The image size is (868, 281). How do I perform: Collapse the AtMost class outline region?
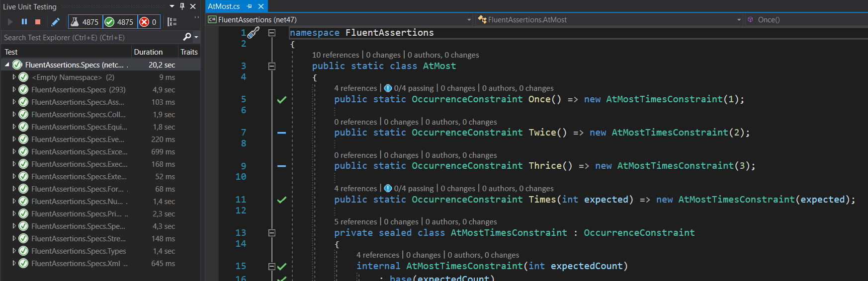tap(272, 66)
